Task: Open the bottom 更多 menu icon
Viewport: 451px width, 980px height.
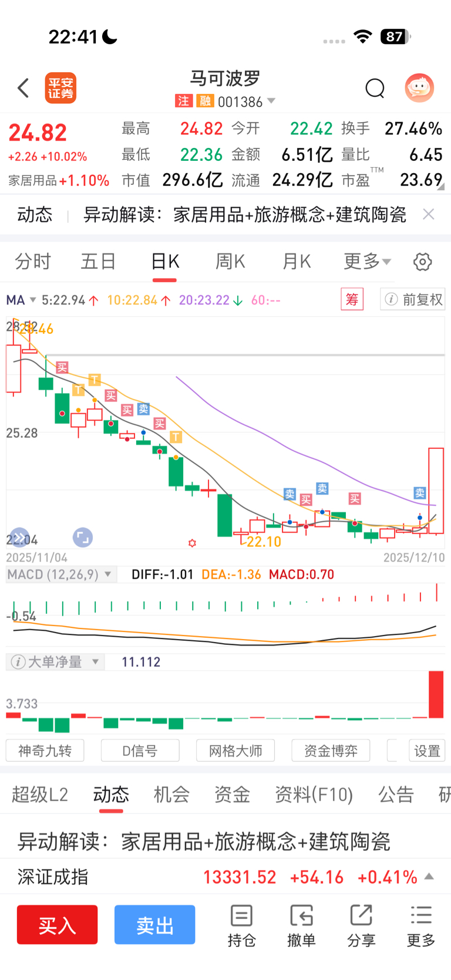Action: pyautogui.click(x=421, y=926)
